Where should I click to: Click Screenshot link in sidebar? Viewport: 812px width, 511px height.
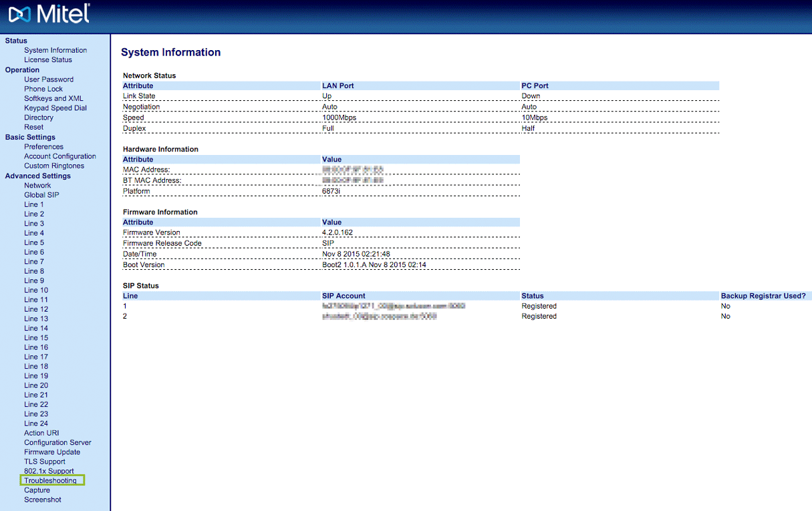pos(43,500)
